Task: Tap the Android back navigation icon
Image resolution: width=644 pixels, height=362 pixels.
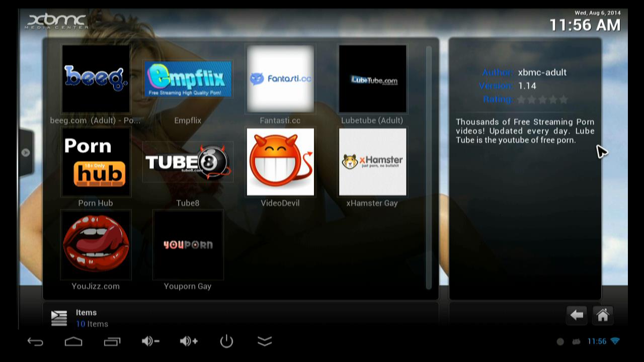Action: click(x=35, y=342)
